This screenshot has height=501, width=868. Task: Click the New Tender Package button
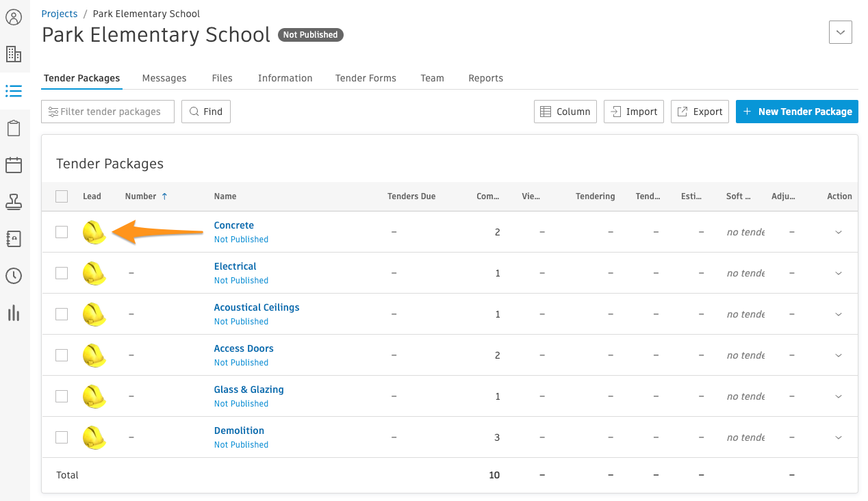pyautogui.click(x=797, y=112)
